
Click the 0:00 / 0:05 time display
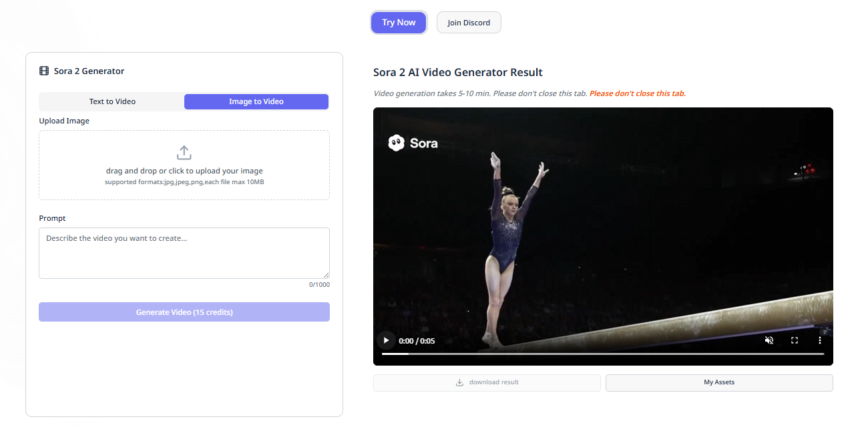coord(417,341)
